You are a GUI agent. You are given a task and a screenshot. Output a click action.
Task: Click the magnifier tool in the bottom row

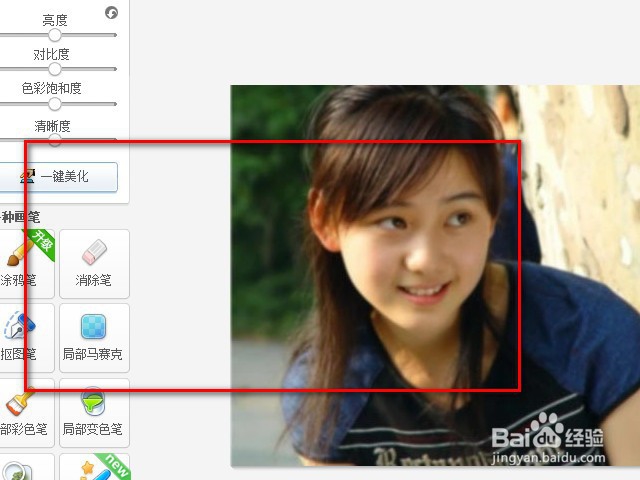[27, 467]
